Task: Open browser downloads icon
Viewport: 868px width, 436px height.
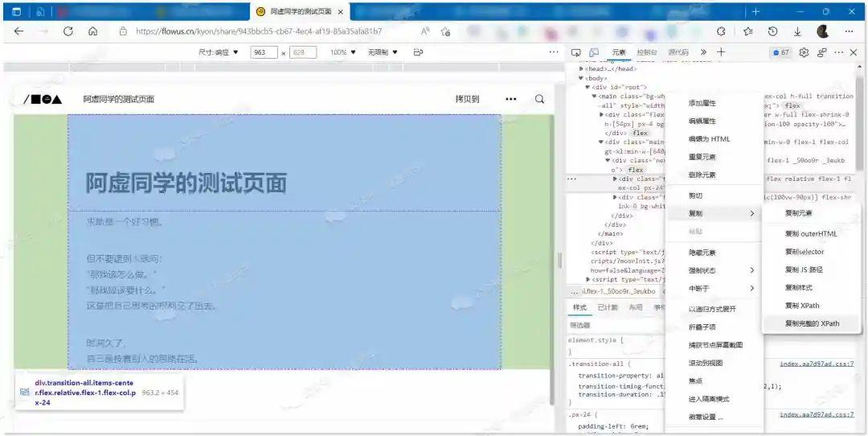Action: [x=797, y=31]
